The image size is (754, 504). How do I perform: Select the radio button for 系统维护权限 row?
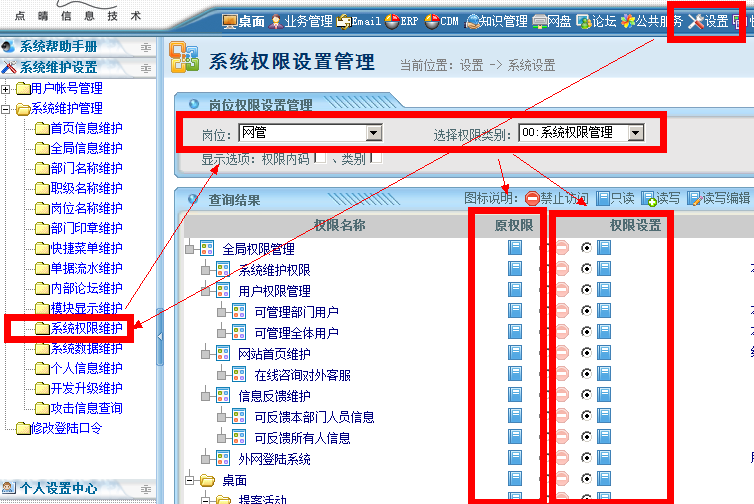pos(585,269)
